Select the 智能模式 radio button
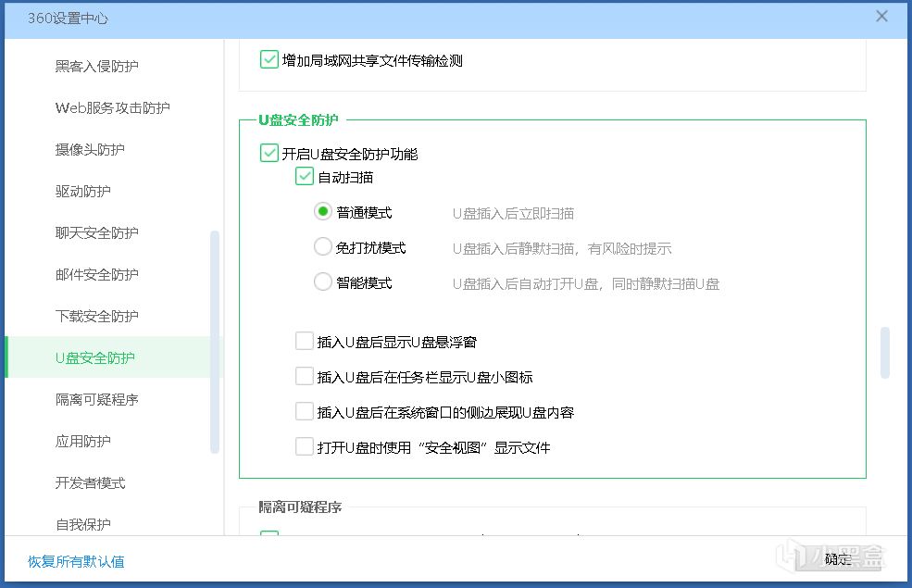Image resolution: width=912 pixels, height=588 pixels. click(323, 282)
